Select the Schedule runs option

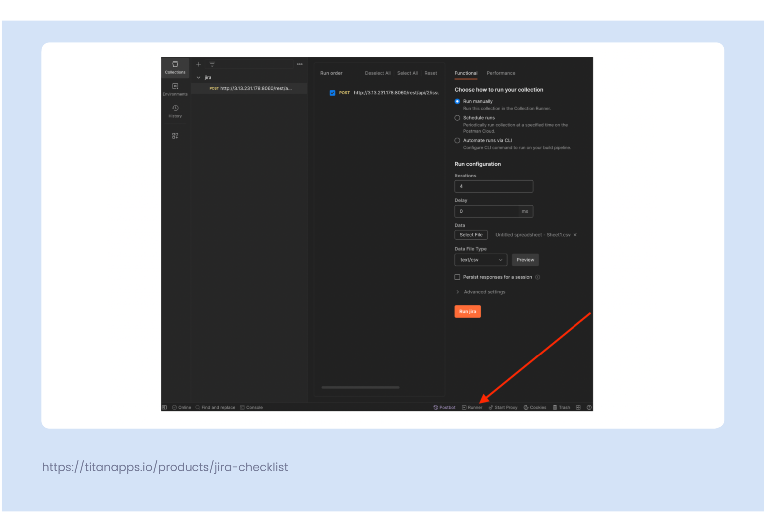click(x=457, y=117)
